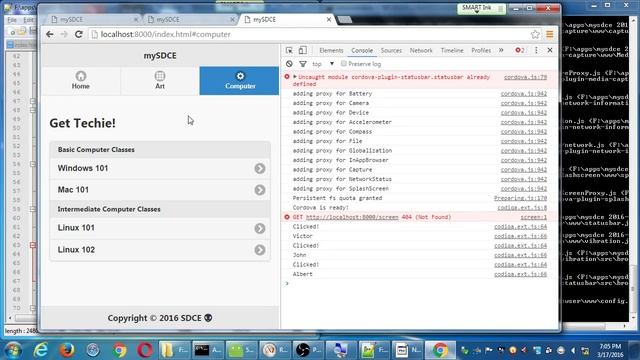
Task: Enable Preserve log checkbox
Action: point(344,64)
